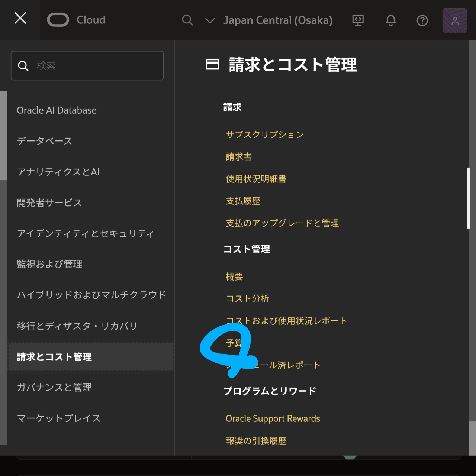Select アナリティクスとAI in the sidebar
The image size is (476, 476).
58,172
